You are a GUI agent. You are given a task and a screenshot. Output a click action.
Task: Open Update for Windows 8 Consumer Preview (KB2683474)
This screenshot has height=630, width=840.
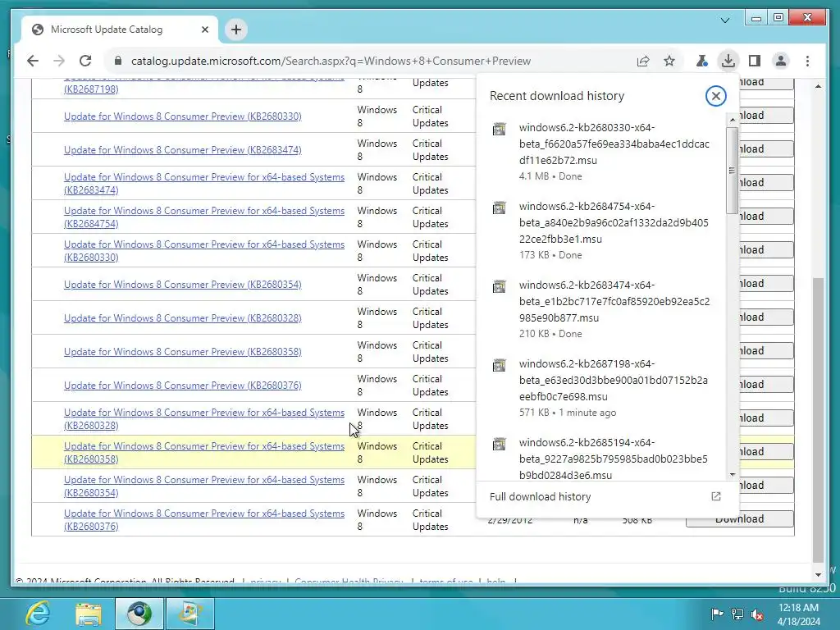coord(183,150)
